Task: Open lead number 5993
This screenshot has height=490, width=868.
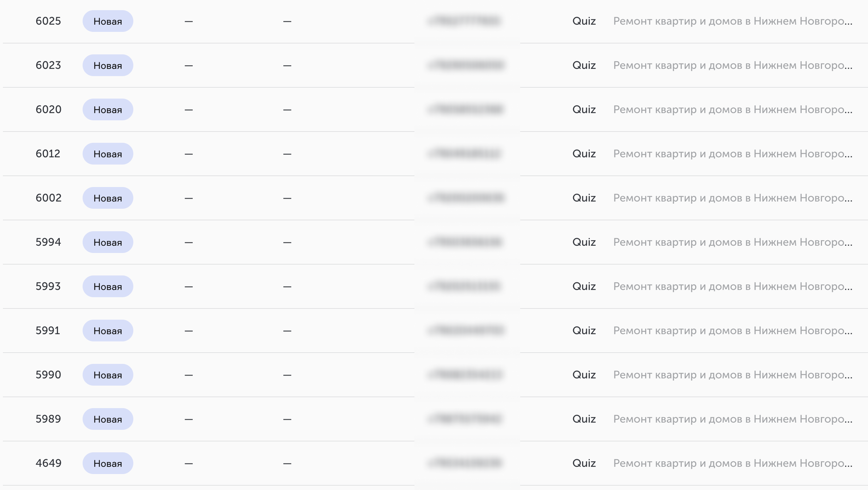Action: tap(48, 286)
